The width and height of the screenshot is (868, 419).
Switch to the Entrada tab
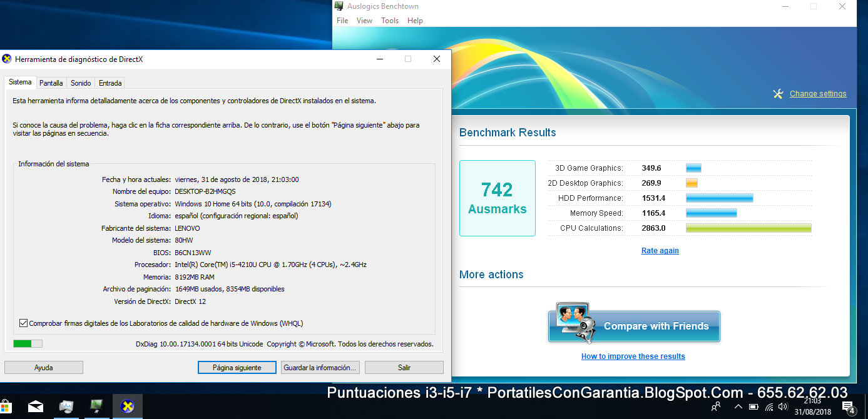[110, 83]
